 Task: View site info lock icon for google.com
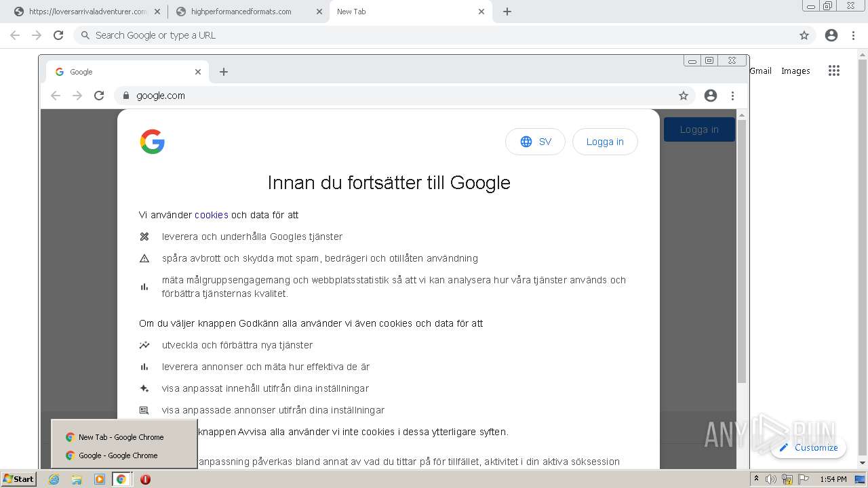(126, 96)
